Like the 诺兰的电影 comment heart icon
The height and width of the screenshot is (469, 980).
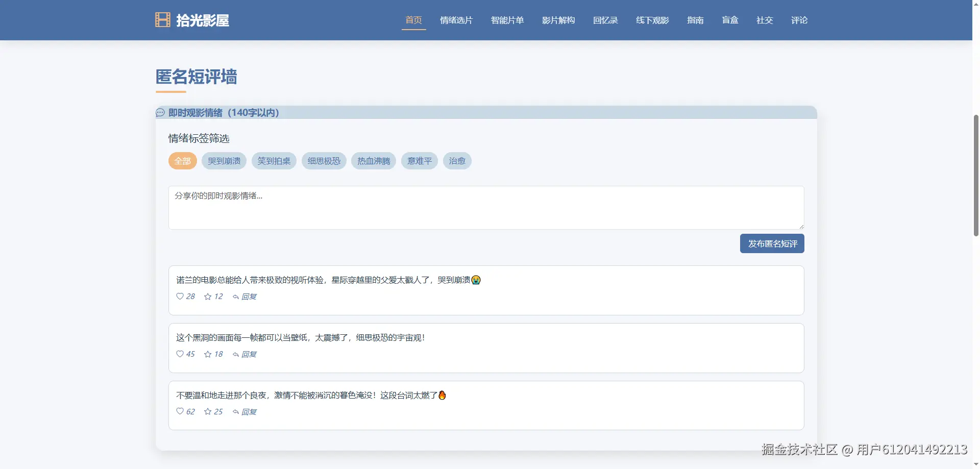pos(180,297)
